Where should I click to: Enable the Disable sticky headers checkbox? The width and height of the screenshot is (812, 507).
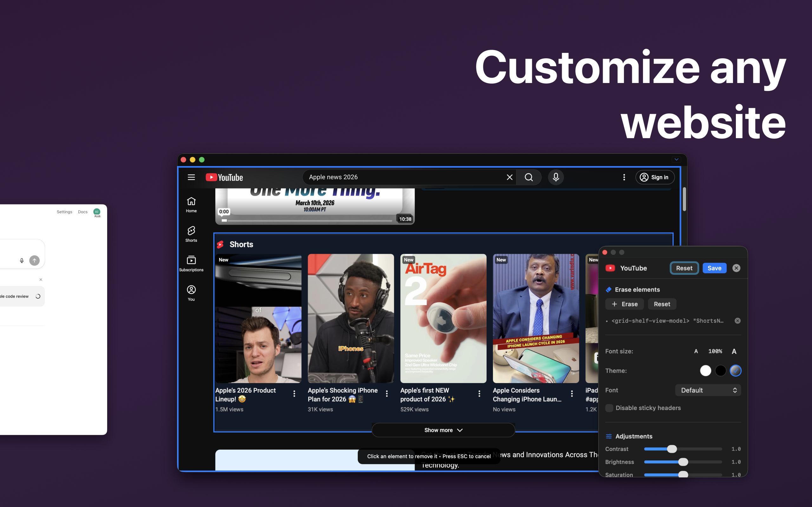pyautogui.click(x=609, y=408)
